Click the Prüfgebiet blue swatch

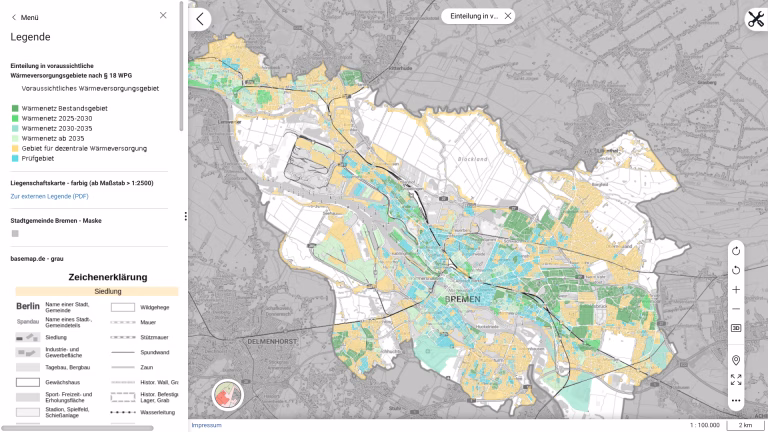[x=15, y=158]
